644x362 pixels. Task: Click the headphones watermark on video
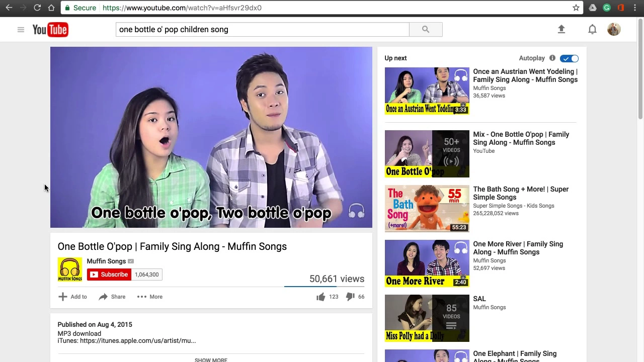click(x=356, y=210)
